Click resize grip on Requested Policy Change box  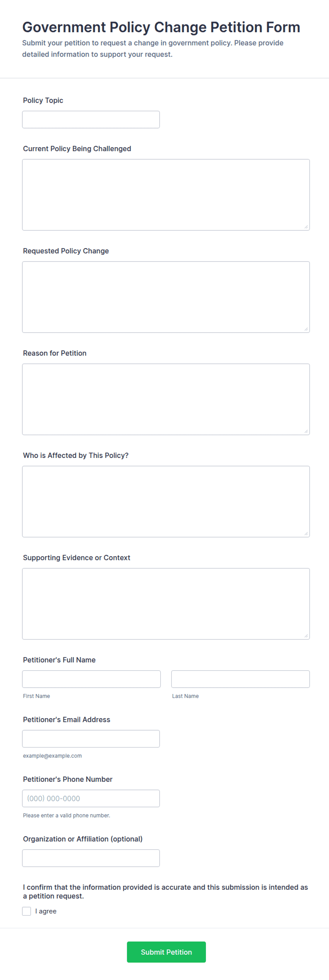(x=306, y=329)
